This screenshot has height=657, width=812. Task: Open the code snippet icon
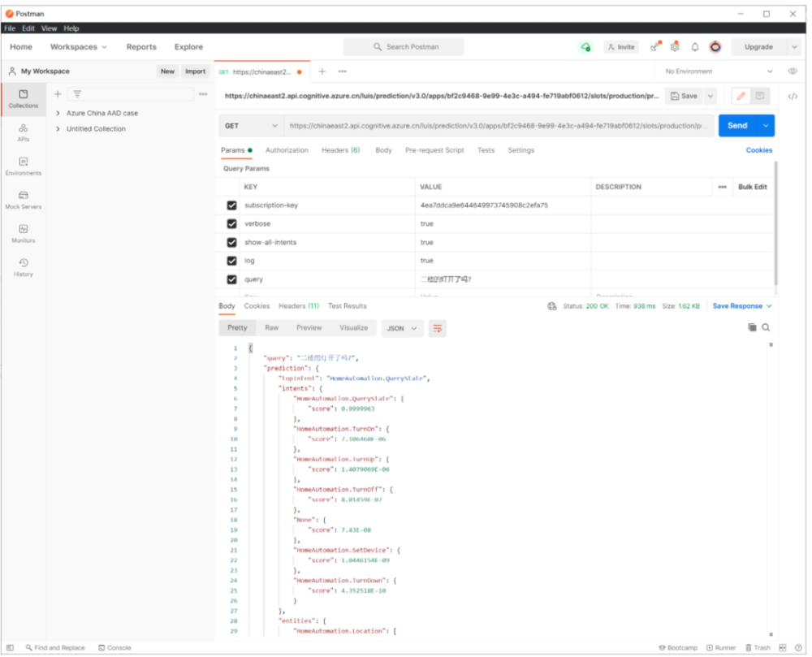(793, 97)
